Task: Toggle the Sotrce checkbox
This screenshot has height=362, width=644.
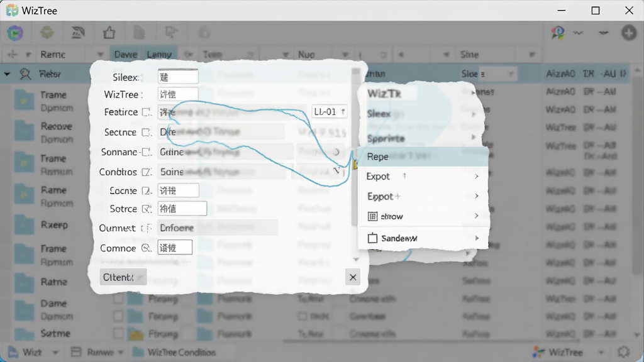Action: (146, 209)
